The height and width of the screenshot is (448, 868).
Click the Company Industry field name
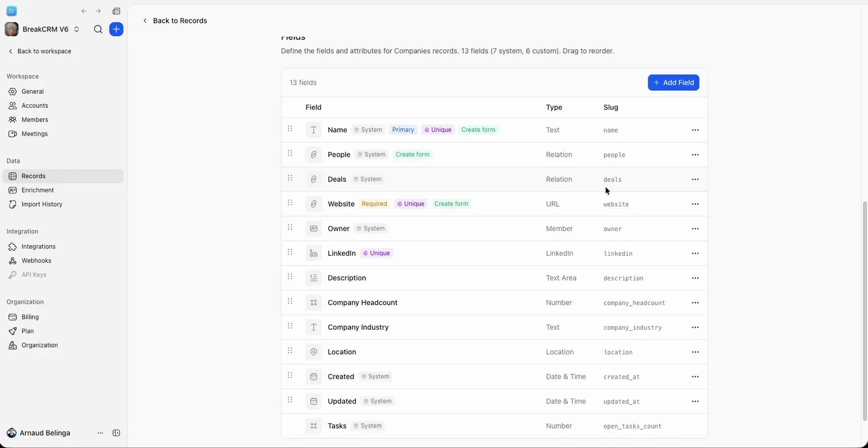[358, 327]
